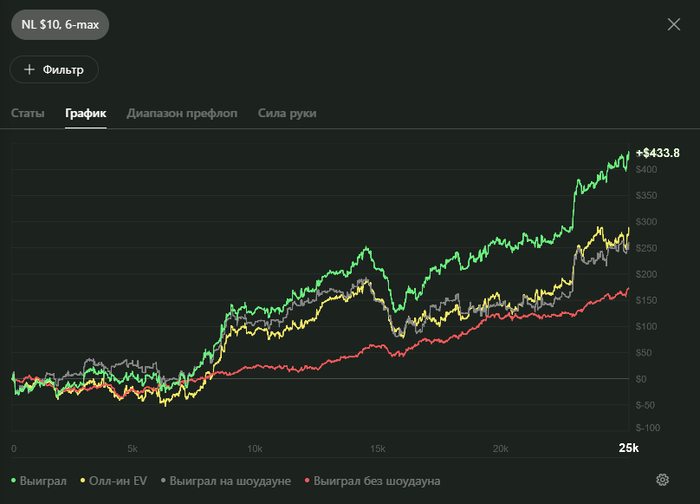The height and width of the screenshot is (504, 700).
Task: Click the 20k label on the x-axis
Action: 500,449
